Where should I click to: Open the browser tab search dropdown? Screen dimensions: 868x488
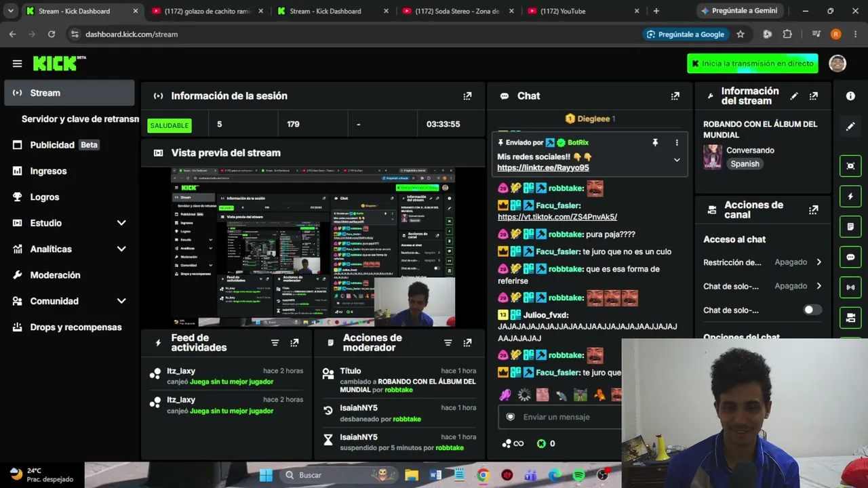(10, 11)
